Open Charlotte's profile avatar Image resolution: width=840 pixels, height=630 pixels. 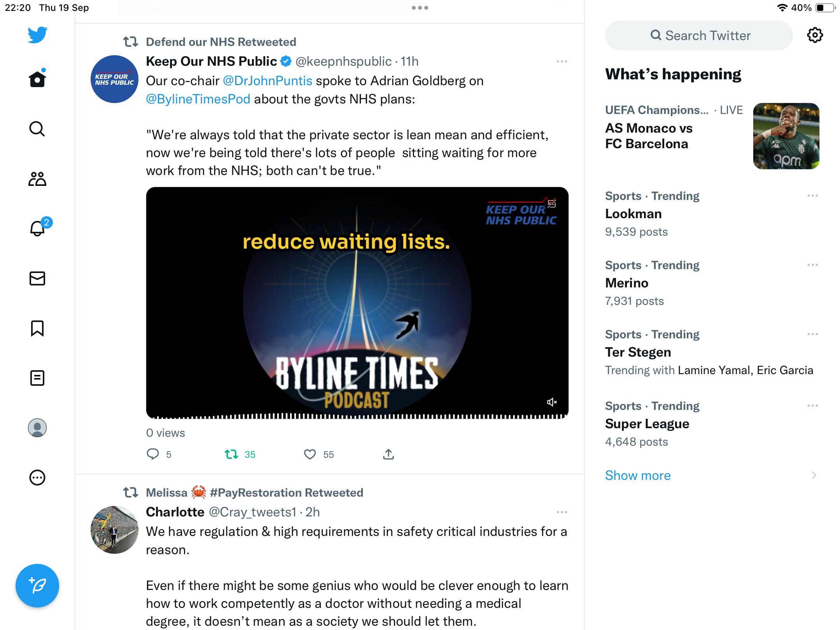pyautogui.click(x=114, y=530)
